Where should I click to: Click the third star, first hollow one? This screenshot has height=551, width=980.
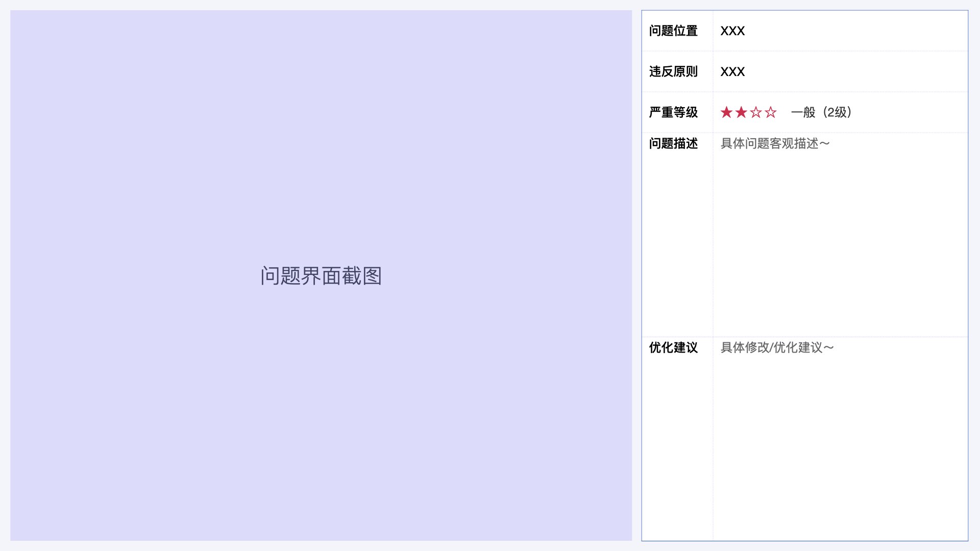(x=756, y=112)
